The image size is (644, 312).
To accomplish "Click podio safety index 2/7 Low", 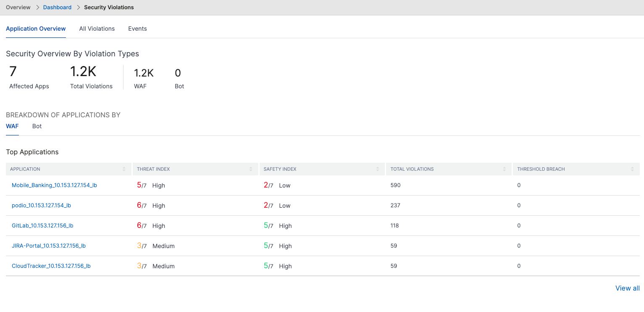I will coord(277,205).
